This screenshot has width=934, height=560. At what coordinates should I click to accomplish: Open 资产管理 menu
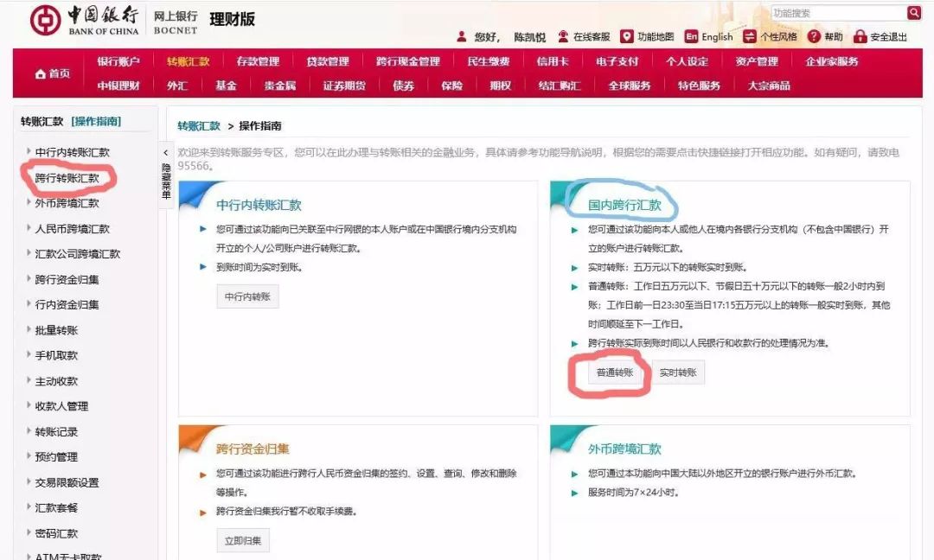pyautogui.click(x=757, y=61)
